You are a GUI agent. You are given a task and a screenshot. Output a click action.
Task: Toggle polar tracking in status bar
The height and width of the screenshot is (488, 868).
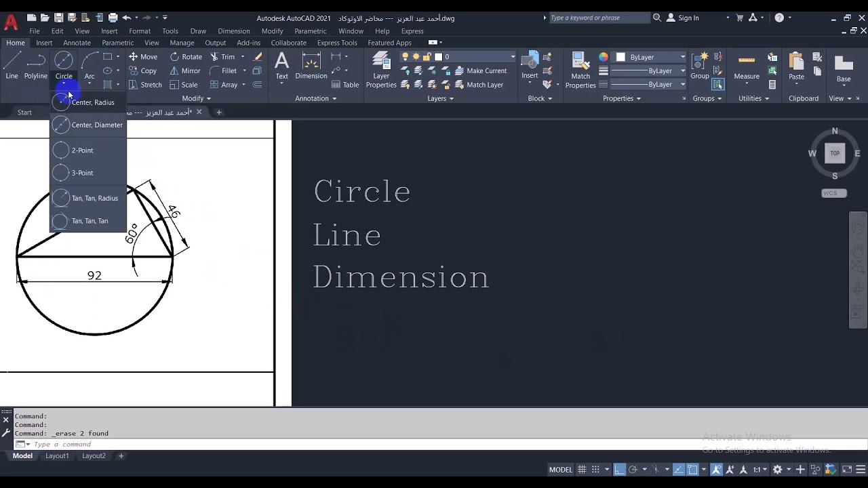[633, 470]
